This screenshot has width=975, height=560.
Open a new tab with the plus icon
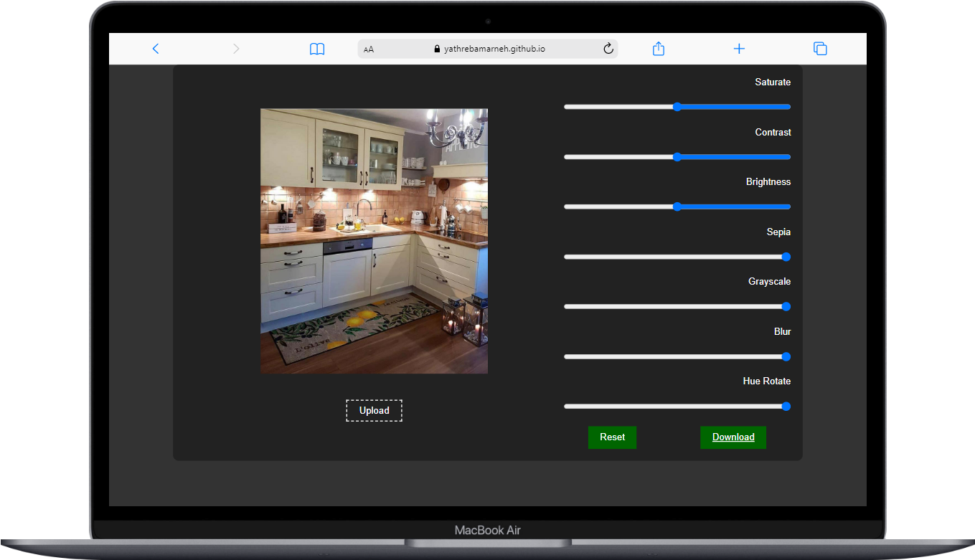pyautogui.click(x=739, y=49)
